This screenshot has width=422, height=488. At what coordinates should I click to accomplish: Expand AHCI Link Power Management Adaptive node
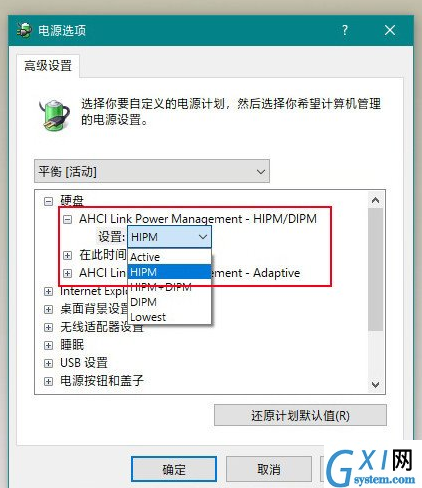tap(68, 273)
